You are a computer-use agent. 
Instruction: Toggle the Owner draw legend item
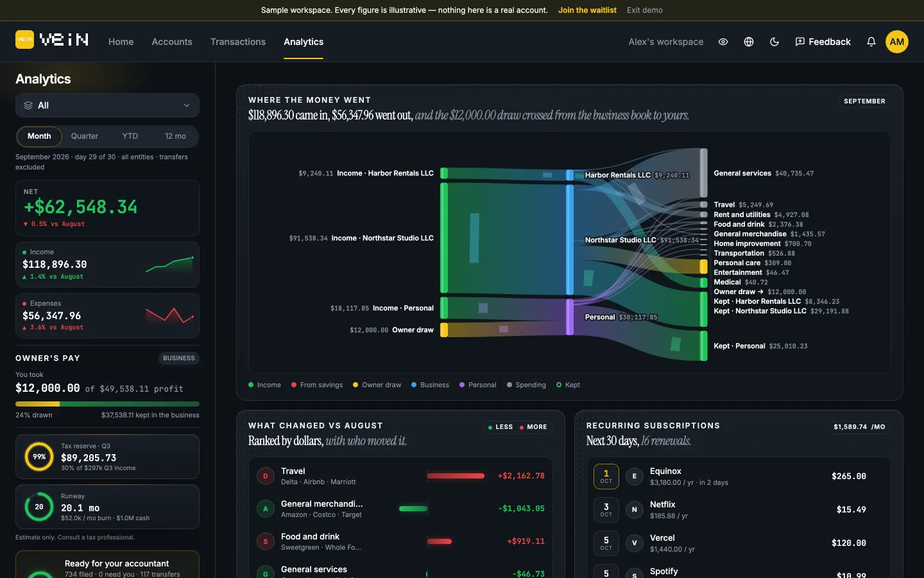(x=377, y=385)
